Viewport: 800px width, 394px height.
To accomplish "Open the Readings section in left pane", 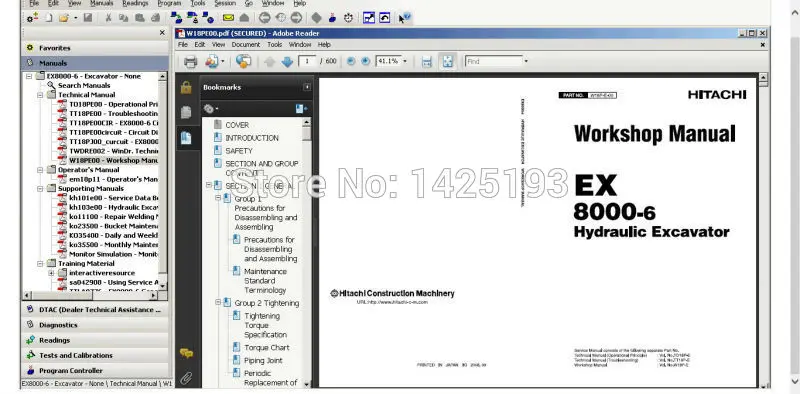I will [95, 340].
